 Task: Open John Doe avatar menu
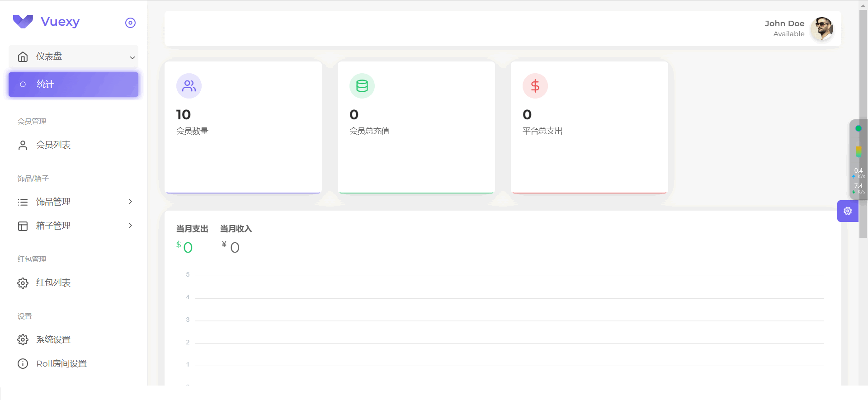[822, 28]
